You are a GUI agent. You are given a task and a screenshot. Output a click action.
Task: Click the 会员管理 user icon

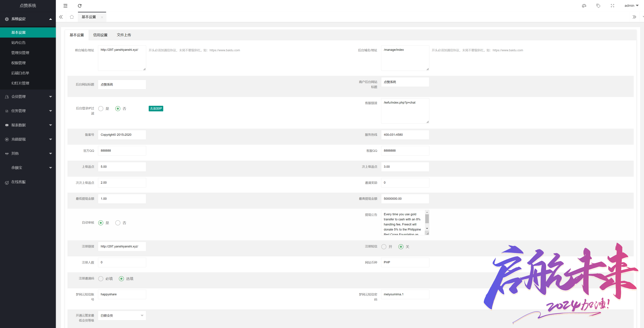tap(7, 97)
